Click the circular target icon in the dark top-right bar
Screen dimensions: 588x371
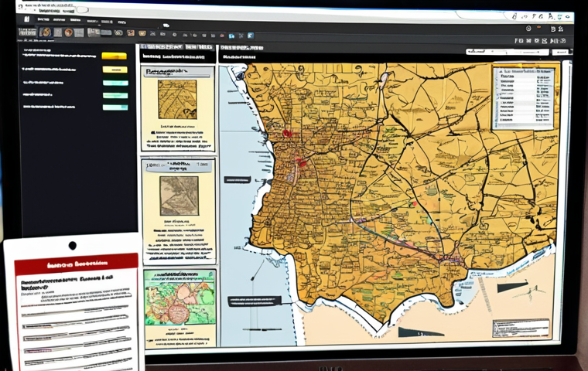point(528,28)
